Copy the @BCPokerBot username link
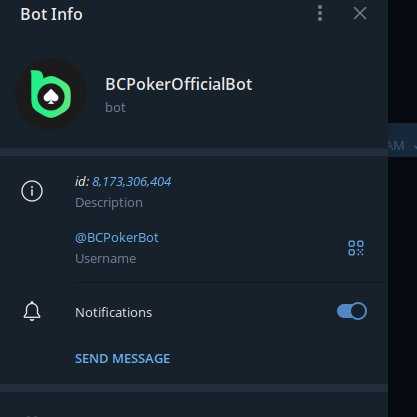The width and height of the screenshot is (417, 417). (x=117, y=238)
